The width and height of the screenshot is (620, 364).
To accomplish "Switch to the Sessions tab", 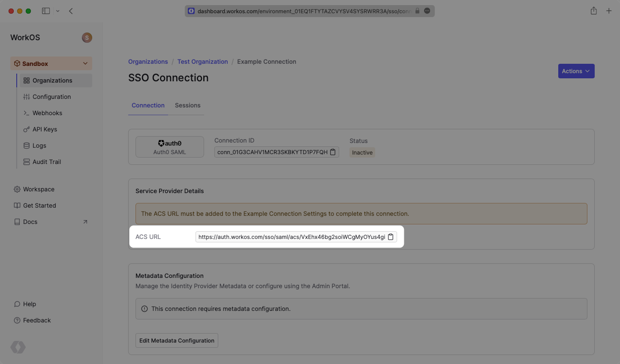I will [x=187, y=105].
